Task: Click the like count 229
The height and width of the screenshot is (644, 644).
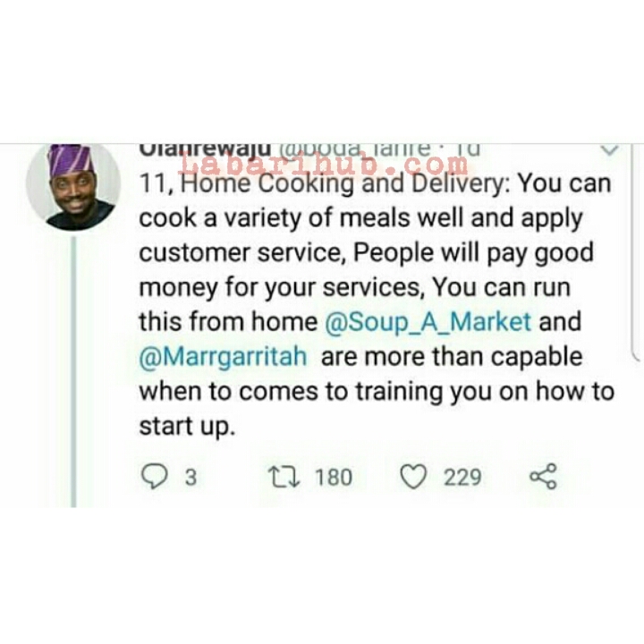Action: coord(462,477)
